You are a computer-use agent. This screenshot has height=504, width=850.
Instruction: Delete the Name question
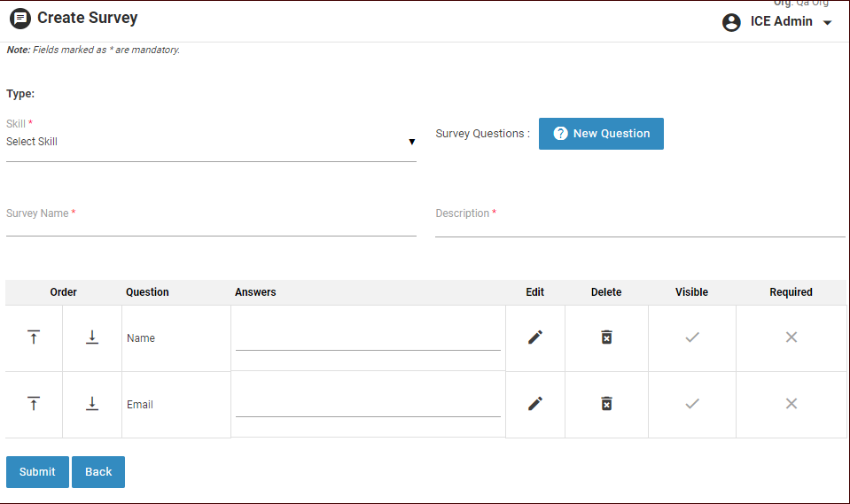coord(606,337)
